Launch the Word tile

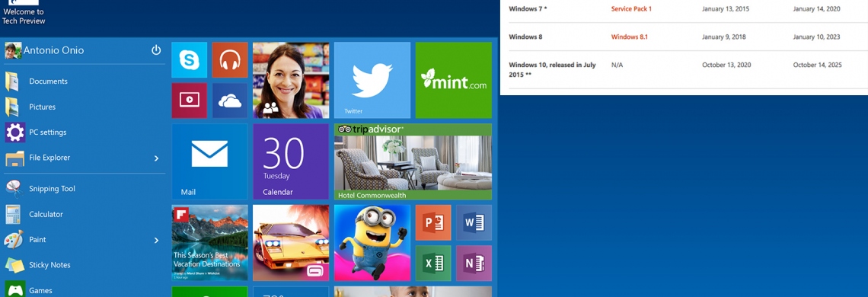[474, 222]
